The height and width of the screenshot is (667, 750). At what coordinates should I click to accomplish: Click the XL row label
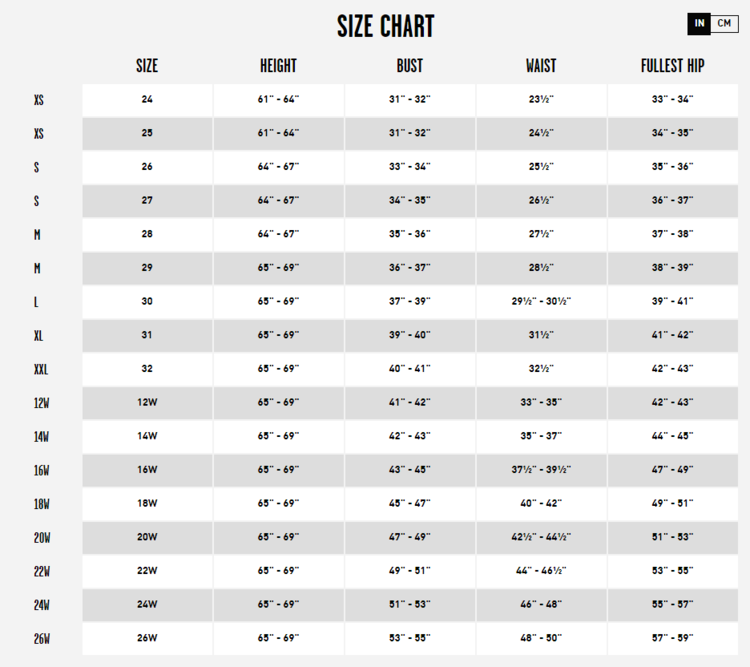pyautogui.click(x=38, y=336)
